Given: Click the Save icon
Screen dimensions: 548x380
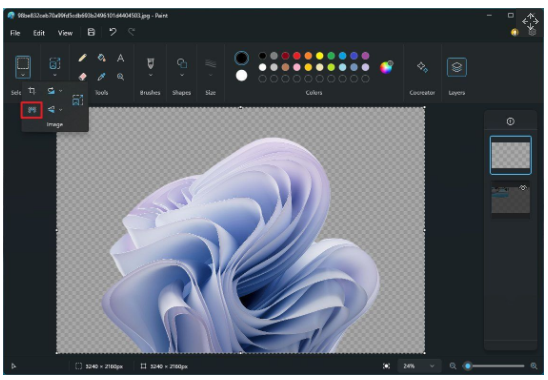Looking at the screenshot, I should click(91, 32).
